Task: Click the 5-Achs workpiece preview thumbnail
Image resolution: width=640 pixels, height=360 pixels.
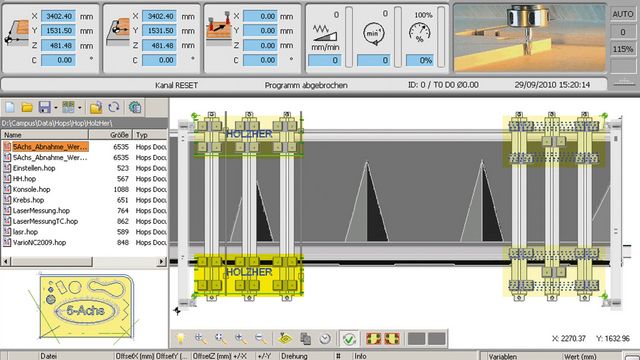Action: click(x=86, y=307)
